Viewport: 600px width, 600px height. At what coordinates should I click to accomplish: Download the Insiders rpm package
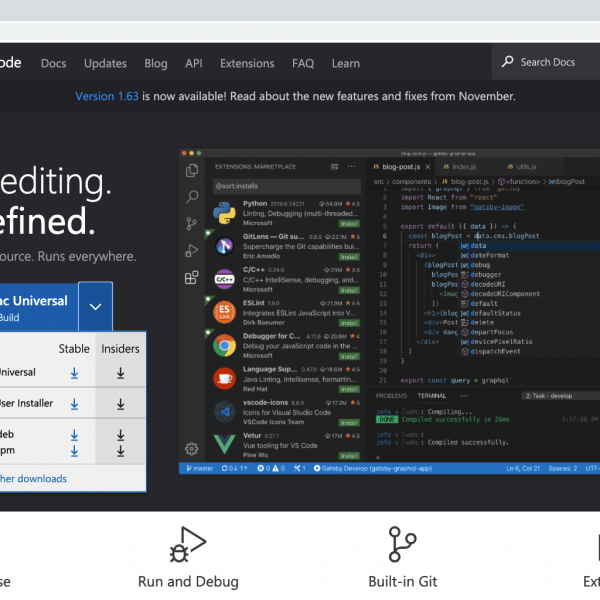click(120, 450)
